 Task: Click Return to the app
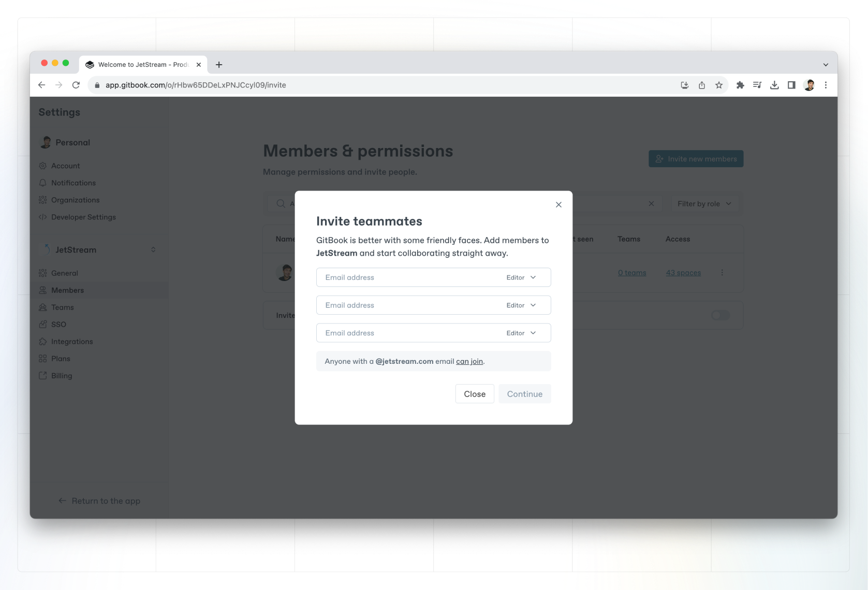tap(99, 501)
